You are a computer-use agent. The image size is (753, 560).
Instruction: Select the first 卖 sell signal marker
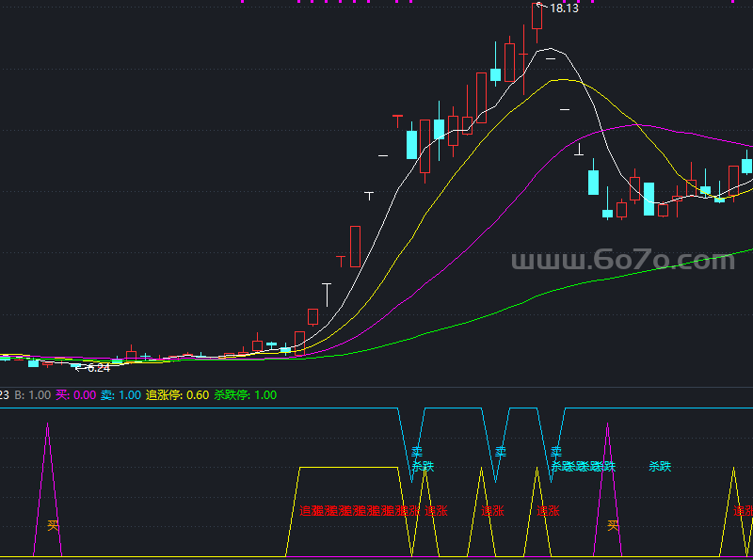coord(417,452)
